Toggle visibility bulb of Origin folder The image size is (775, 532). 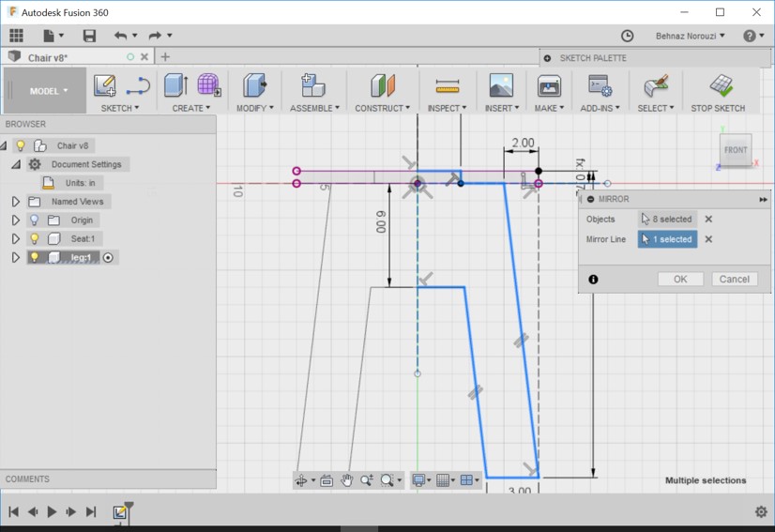pos(34,220)
